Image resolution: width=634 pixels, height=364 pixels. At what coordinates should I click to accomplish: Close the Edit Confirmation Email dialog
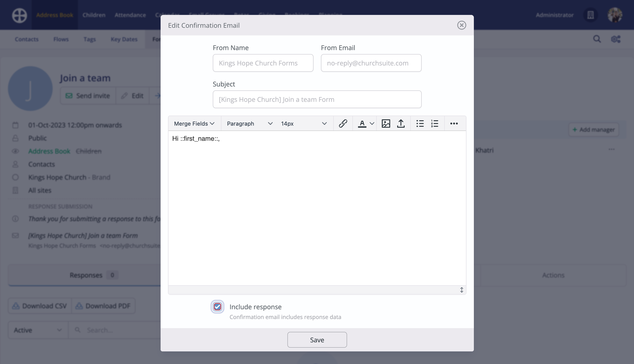[x=462, y=25]
